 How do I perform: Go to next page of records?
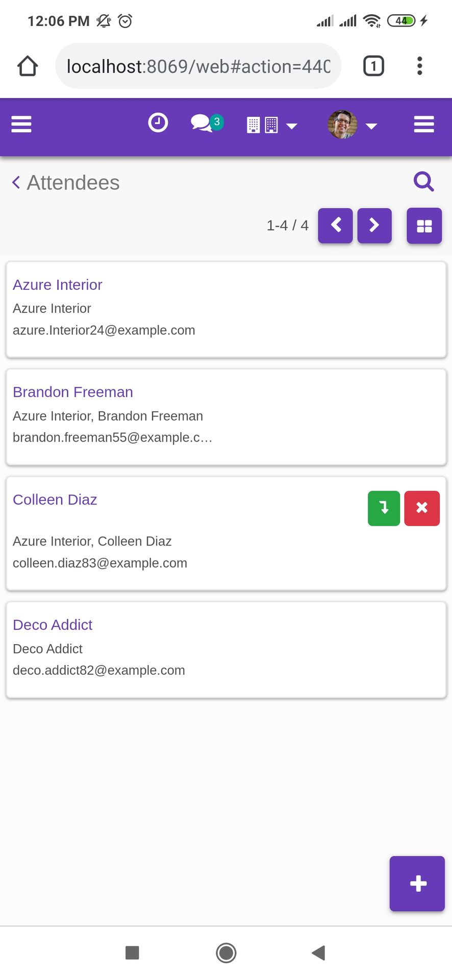pos(374,225)
